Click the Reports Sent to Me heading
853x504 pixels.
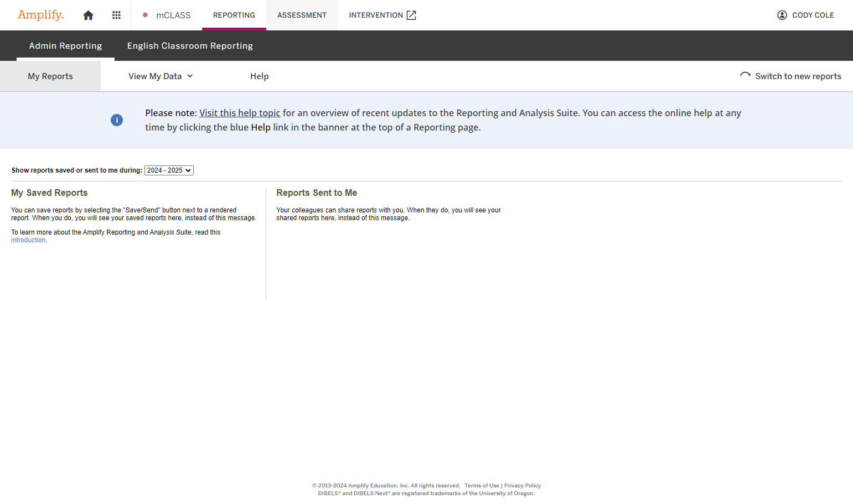[317, 193]
